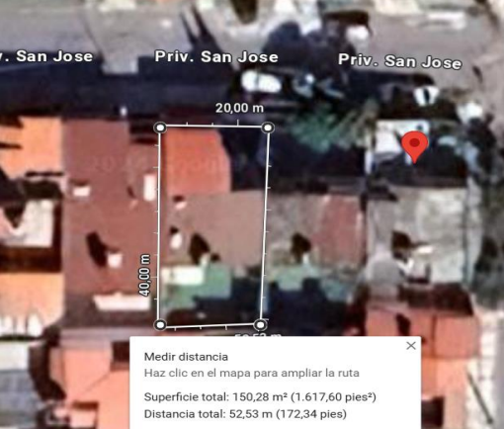Select the bottom-left measurement point
This screenshot has width=504, height=429.
point(160,325)
